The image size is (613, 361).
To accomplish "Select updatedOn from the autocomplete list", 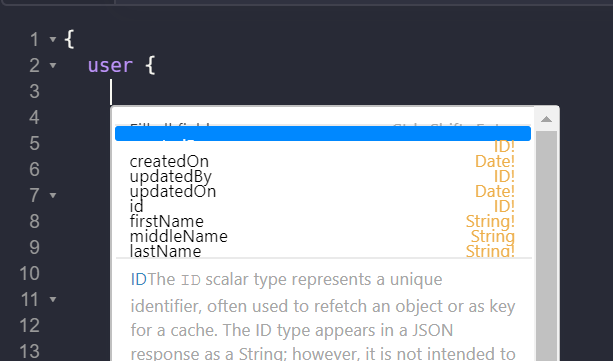I will (x=323, y=191).
